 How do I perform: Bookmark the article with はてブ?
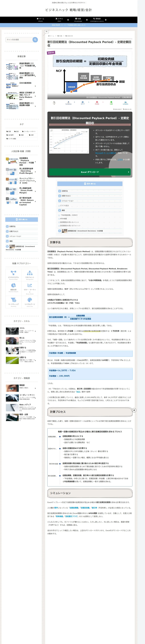(83, 103)
